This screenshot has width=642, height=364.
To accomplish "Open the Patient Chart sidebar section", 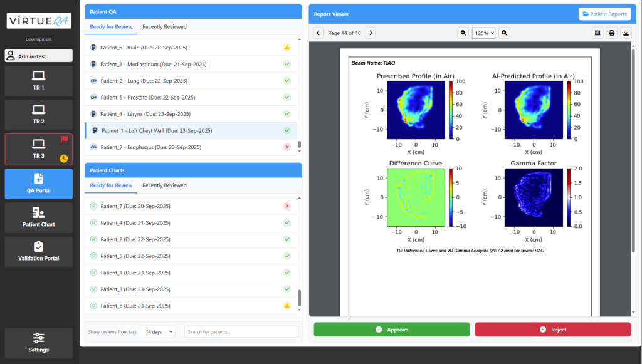I will (39, 217).
